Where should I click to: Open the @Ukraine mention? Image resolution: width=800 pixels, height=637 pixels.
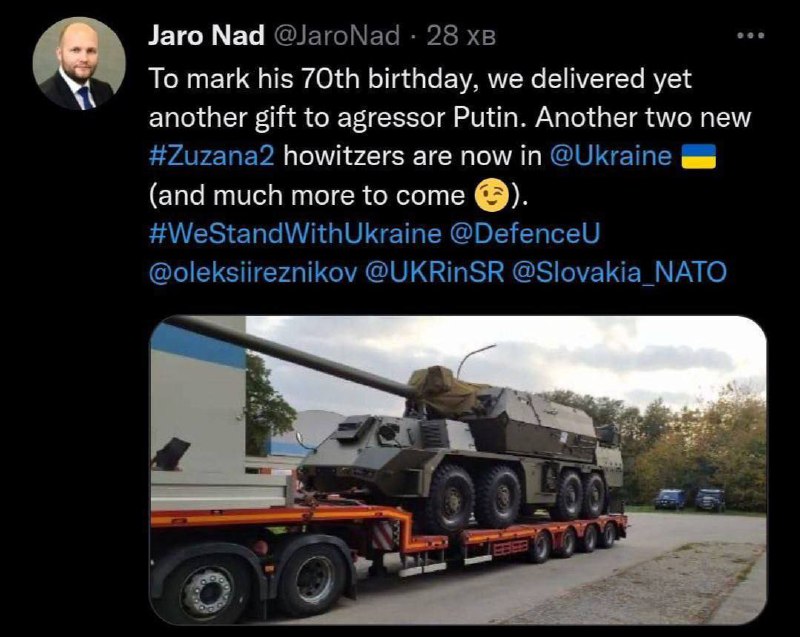pyautogui.click(x=609, y=158)
